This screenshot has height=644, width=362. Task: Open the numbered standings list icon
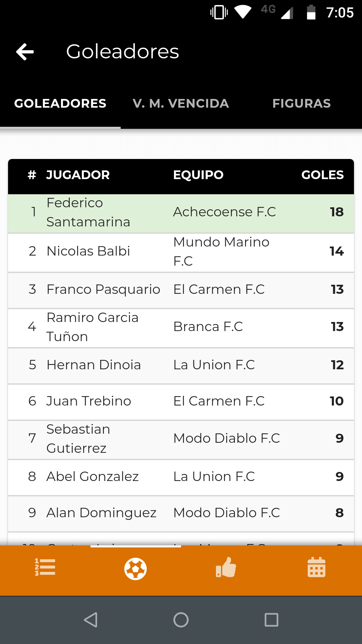coord(45,568)
